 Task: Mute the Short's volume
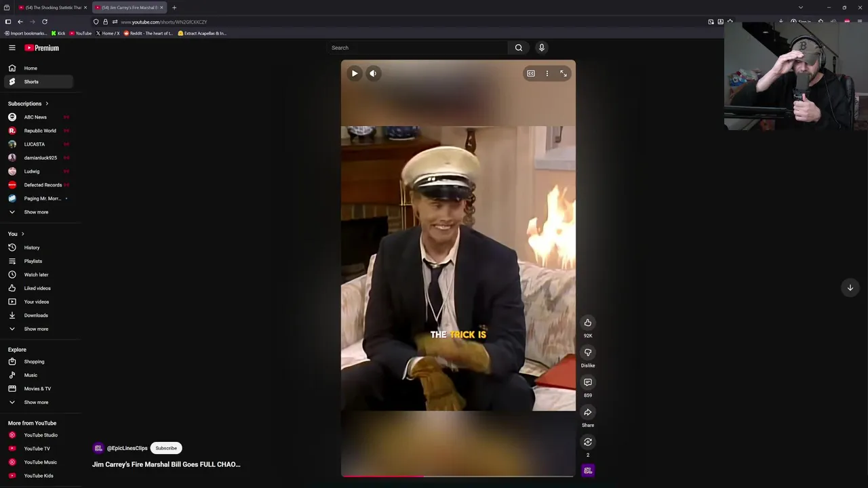click(x=373, y=73)
